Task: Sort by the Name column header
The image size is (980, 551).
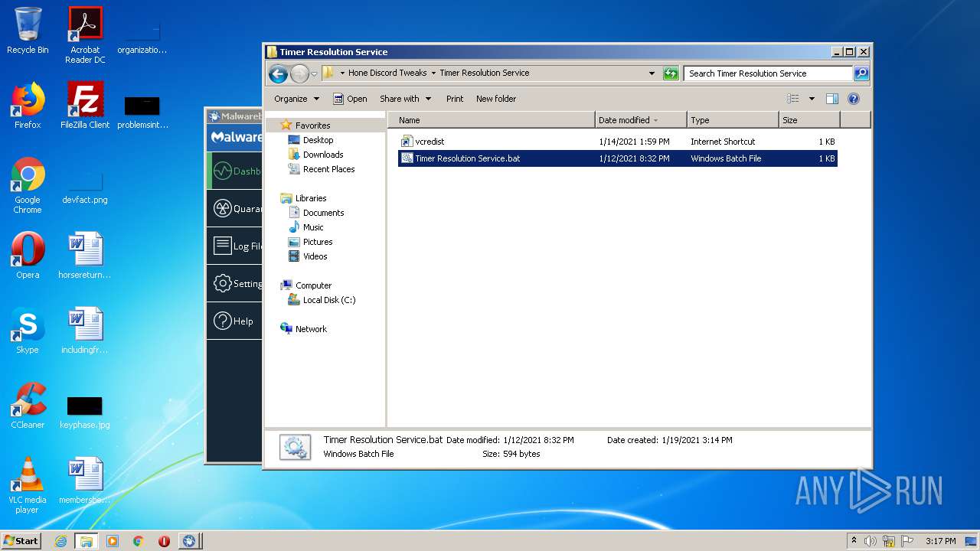Action: pos(492,120)
